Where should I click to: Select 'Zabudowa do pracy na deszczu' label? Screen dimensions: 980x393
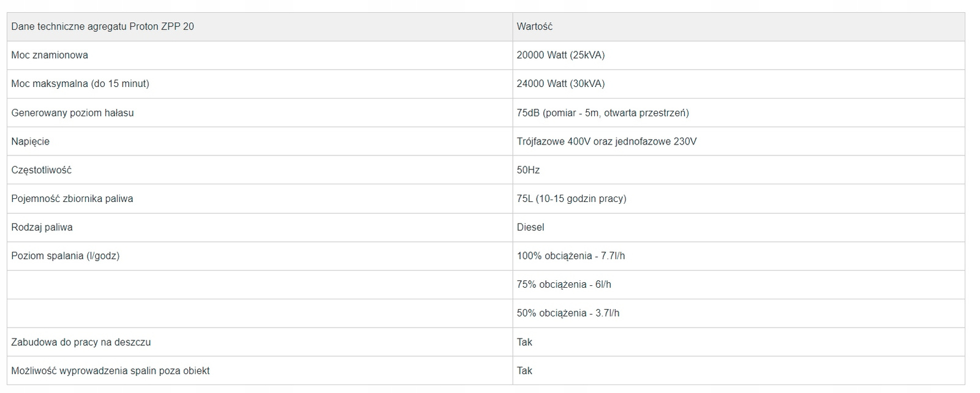click(x=81, y=342)
